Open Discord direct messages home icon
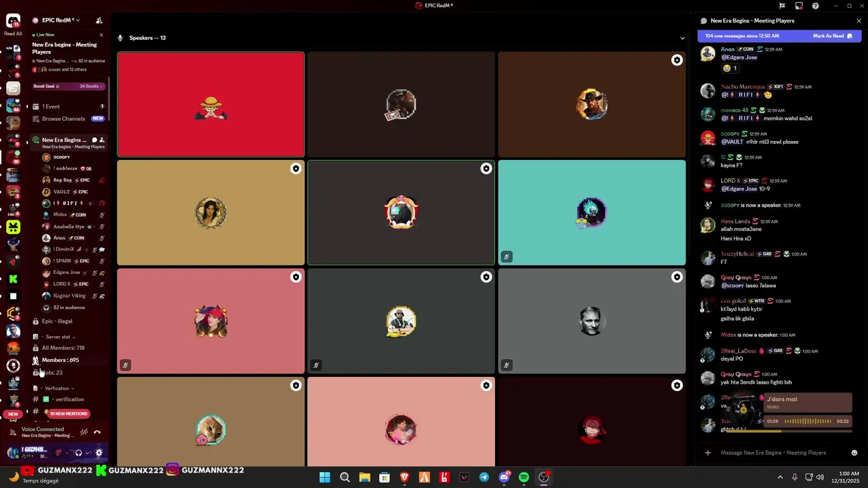Viewport: 868px width, 488px height. tap(13, 21)
